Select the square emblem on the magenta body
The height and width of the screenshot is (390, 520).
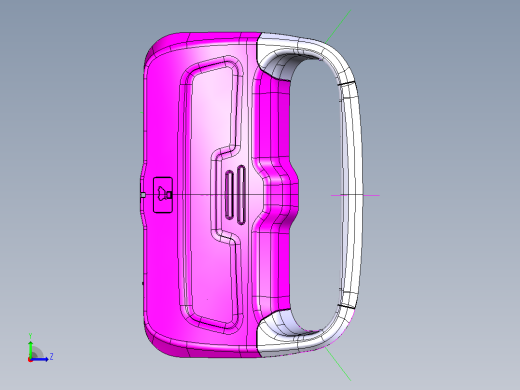(x=163, y=195)
